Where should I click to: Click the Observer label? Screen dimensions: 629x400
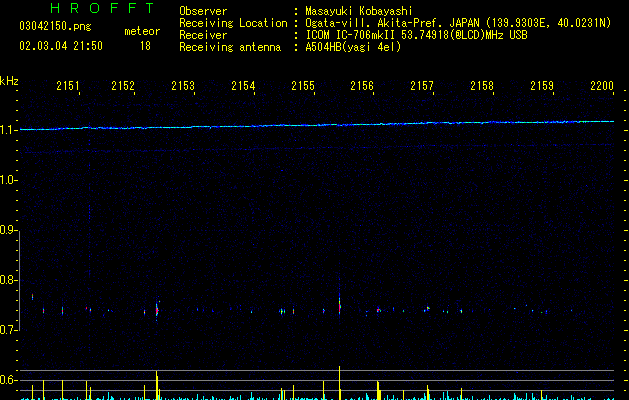pyautogui.click(x=203, y=11)
